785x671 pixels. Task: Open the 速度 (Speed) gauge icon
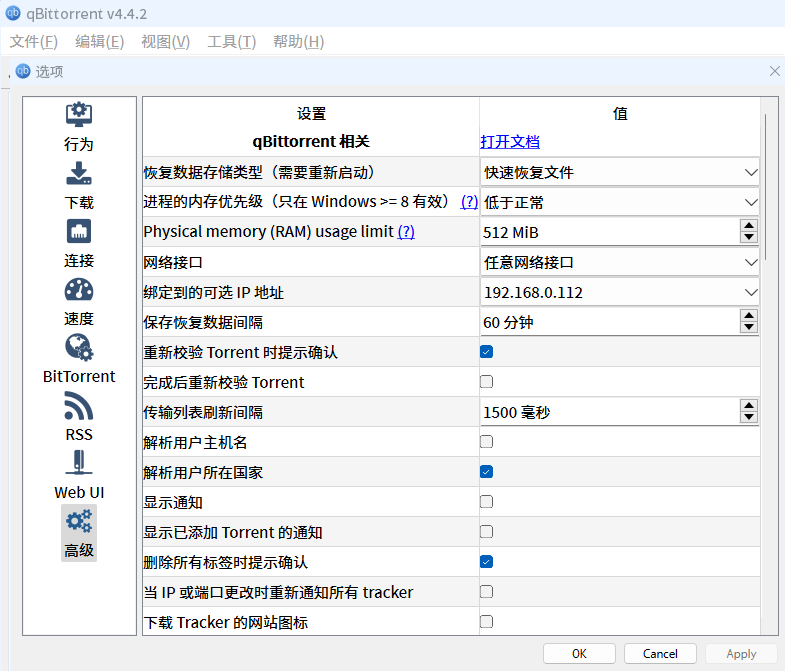[x=79, y=289]
